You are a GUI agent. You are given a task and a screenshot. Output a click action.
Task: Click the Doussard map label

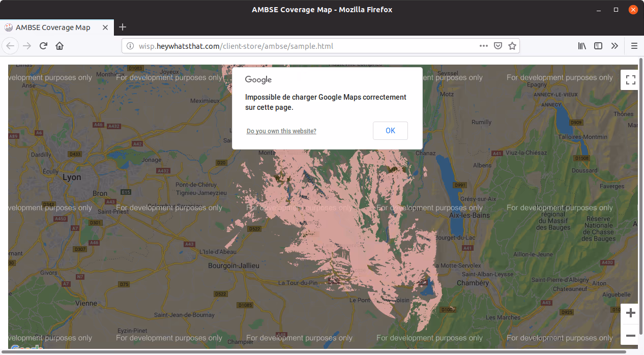(584, 171)
